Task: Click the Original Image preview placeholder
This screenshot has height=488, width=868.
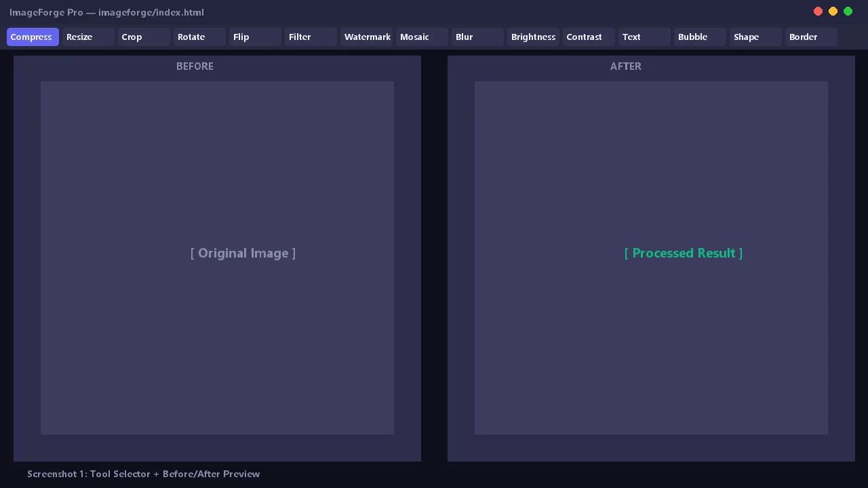Action: pyautogui.click(x=217, y=258)
